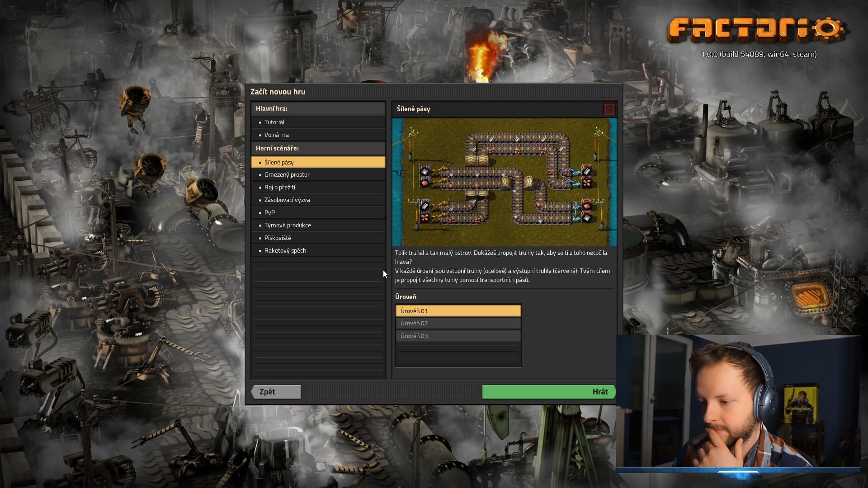Click the scenario description text starting Tolik truhel
This screenshot has width=868, height=488.
pyautogui.click(x=503, y=266)
